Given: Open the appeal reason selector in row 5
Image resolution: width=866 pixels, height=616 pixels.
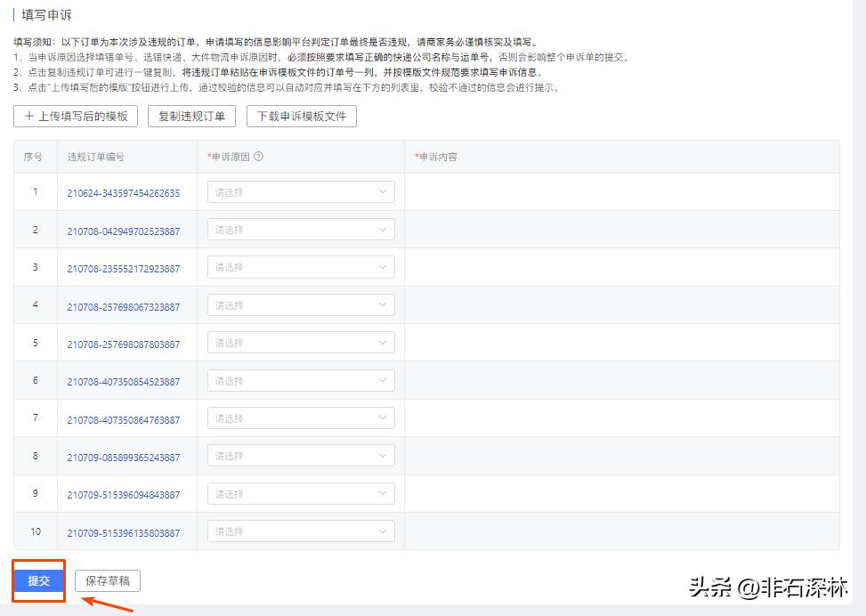Looking at the screenshot, I should (301, 342).
